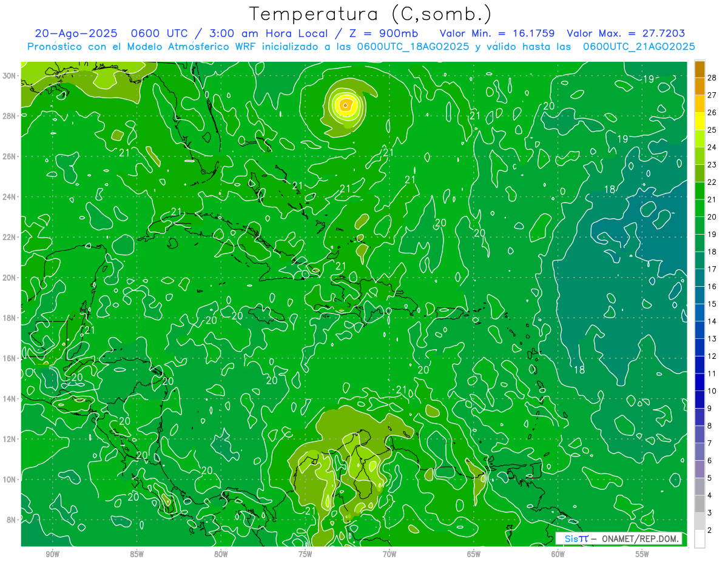The width and height of the screenshot is (728, 562).
Task: Pick the orange swatch between 27 and 28
Action: 699,86
